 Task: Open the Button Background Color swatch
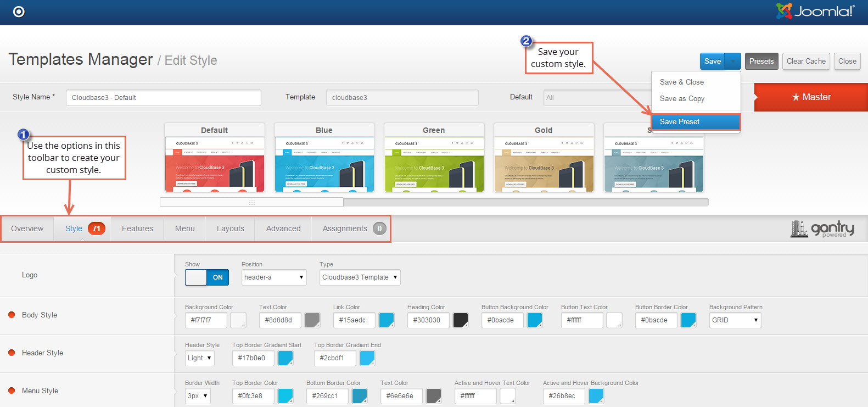pyautogui.click(x=535, y=320)
